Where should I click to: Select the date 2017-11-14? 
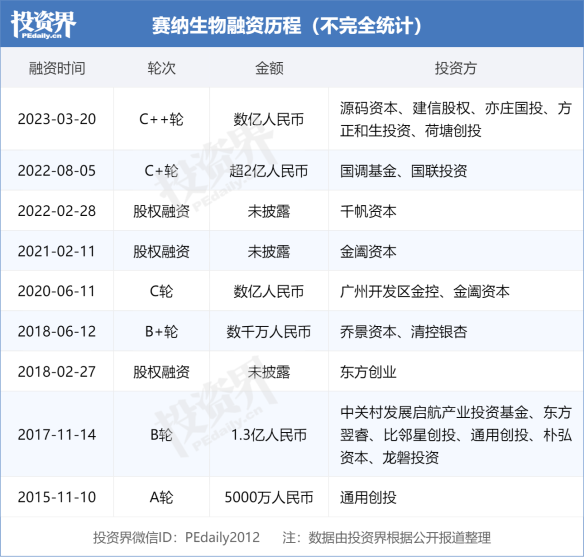pyautogui.click(x=57, y=435)
